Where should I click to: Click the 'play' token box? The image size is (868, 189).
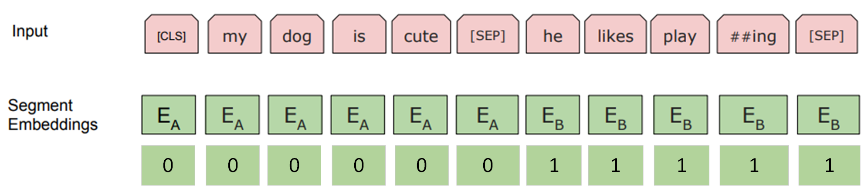point(680,34)
